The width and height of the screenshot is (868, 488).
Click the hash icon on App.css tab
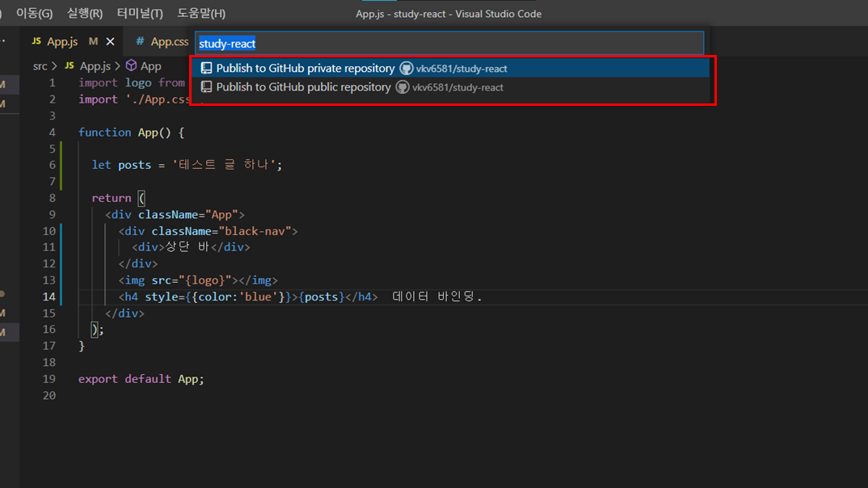coord(140,41)
